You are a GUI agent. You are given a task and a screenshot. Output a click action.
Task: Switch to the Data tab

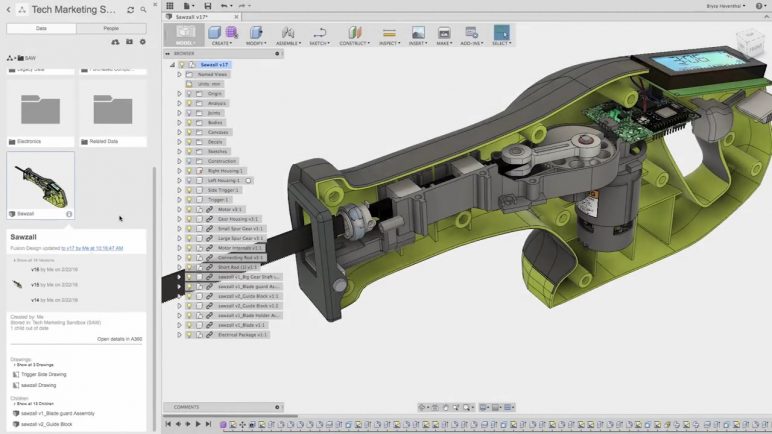(41, 29)
